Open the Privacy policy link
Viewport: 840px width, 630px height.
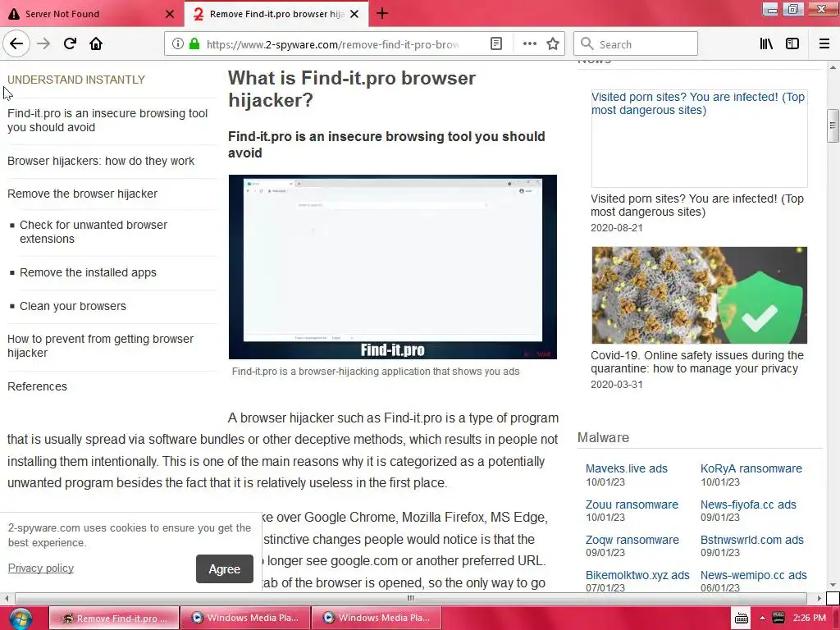[41, 568]
